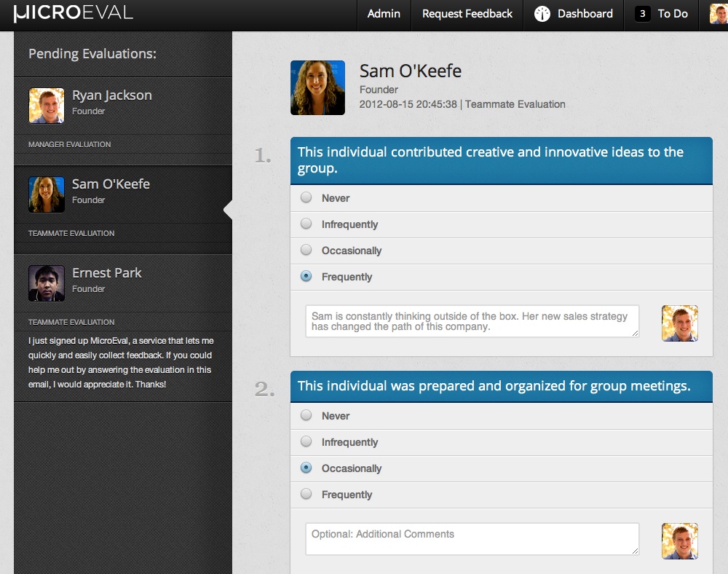Select Never for question 2
728x574 pixels.
pos(306,415)
